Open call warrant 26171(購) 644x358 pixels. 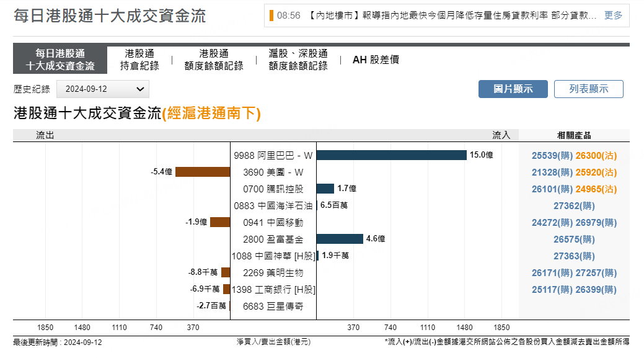(552, 273)
